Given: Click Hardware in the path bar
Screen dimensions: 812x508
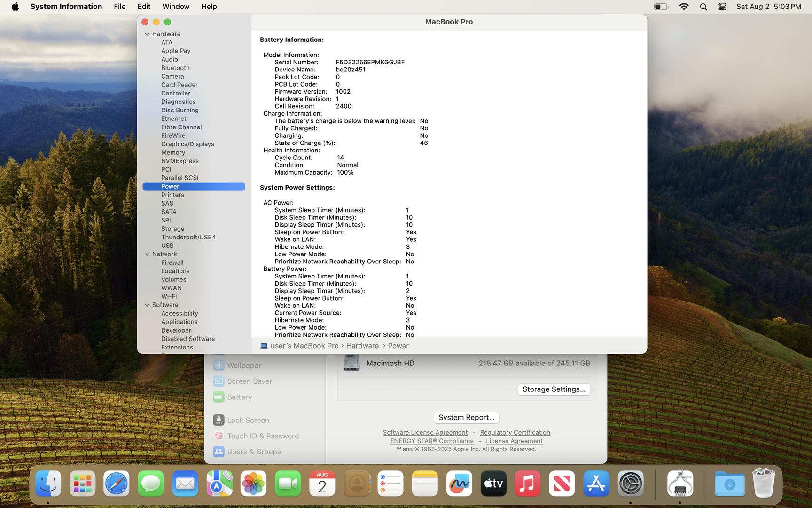Looking at the screenshot, I should point(362,346).
